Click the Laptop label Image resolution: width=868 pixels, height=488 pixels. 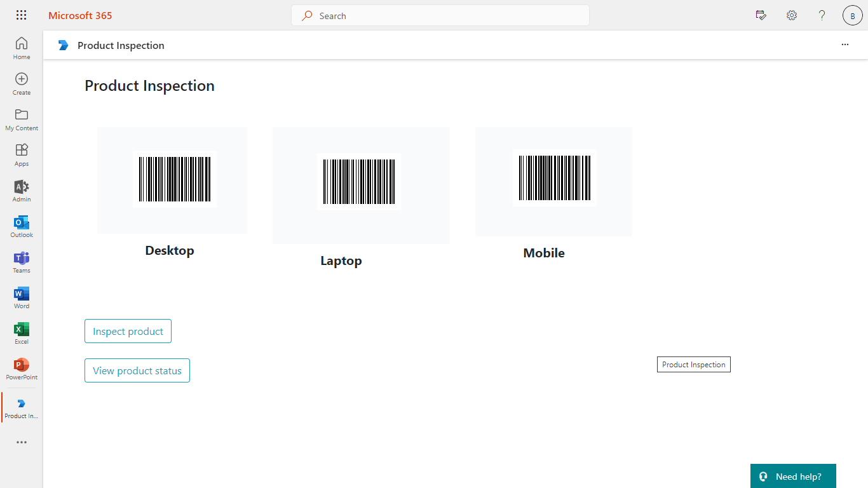[341, 261]
